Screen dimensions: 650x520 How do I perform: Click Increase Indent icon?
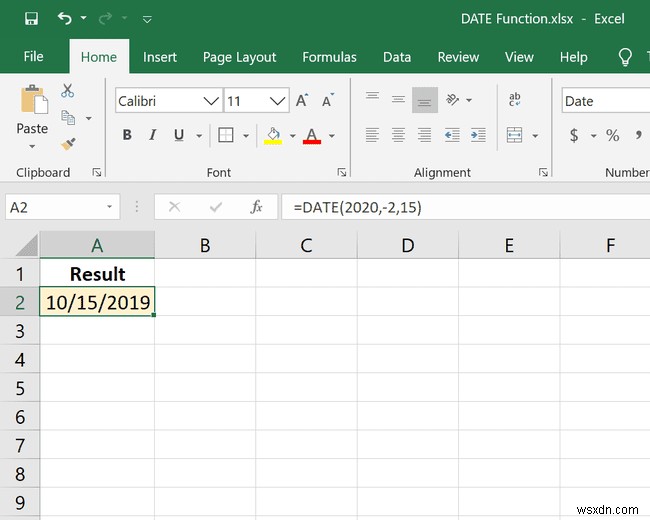point(478,135)
